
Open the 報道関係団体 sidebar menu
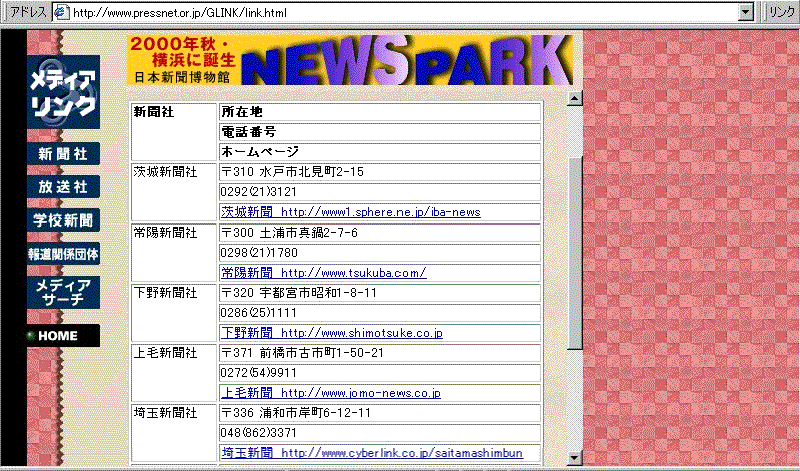pos(63,254)
